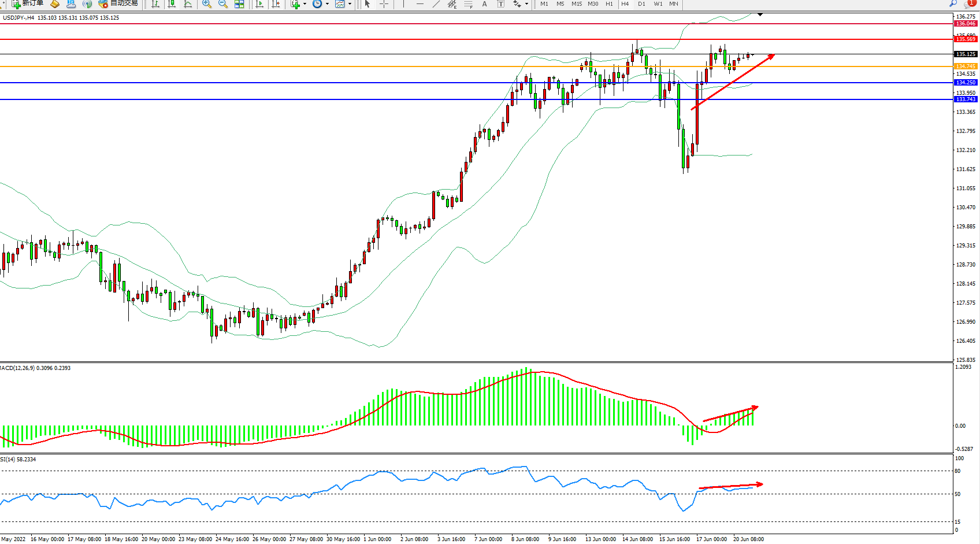Switch to the D1 timeframe
The image size is (980, 544).
pyautogui.click(x=641, y=4)
